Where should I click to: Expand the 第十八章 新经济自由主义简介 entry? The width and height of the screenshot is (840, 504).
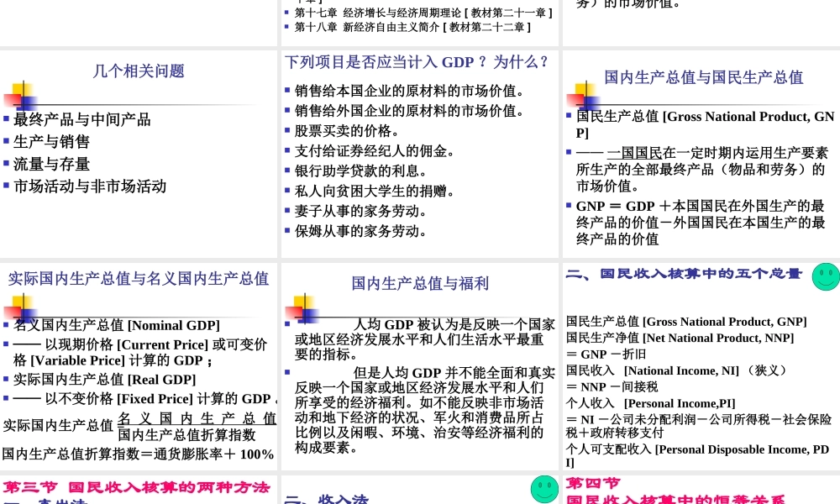coord(412,26)
